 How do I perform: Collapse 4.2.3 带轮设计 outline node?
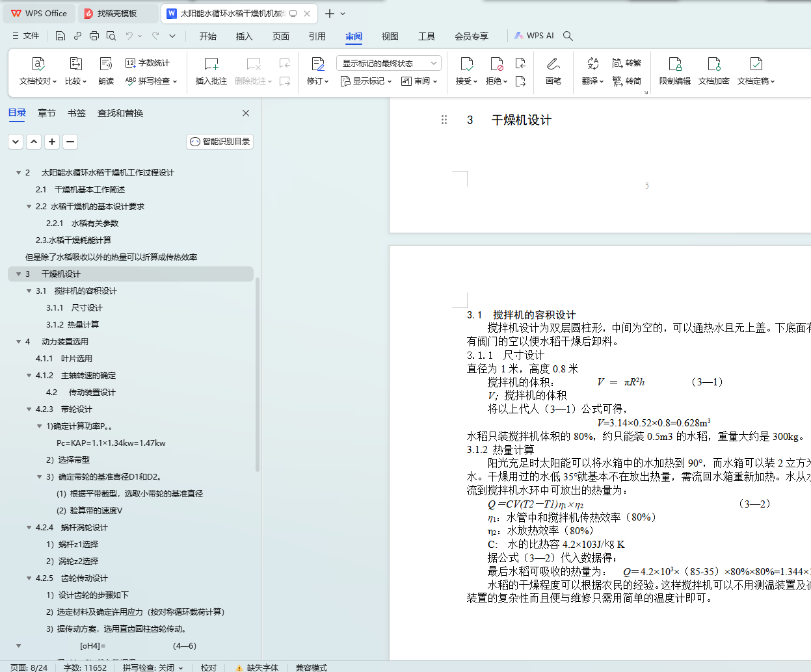pos(29,409)
